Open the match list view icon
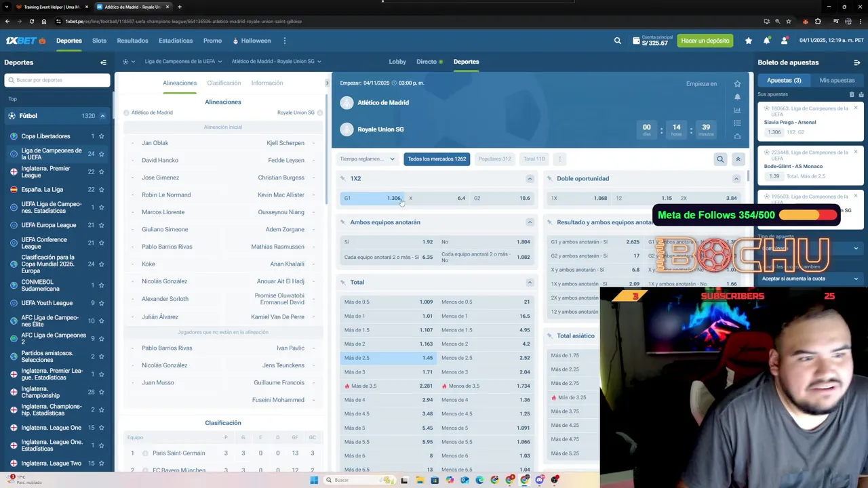This screenshot has height=488, width=868. [737, 123]
